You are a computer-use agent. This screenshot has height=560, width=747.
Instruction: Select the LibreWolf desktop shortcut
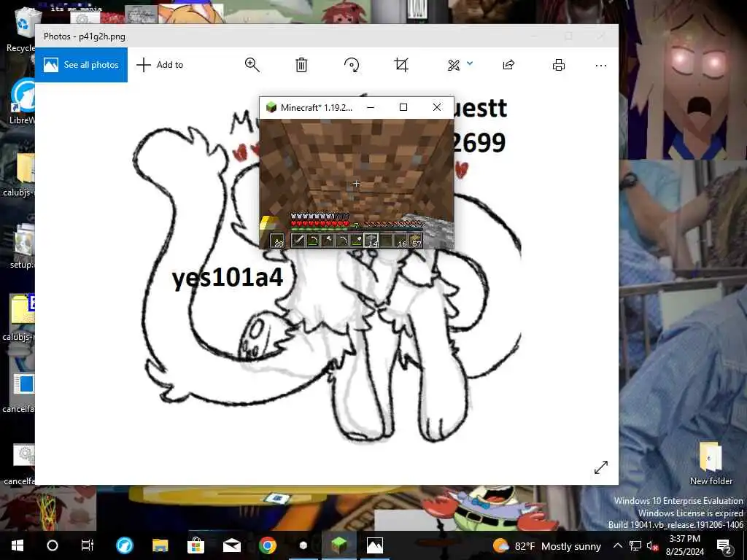tap(21, 102)
